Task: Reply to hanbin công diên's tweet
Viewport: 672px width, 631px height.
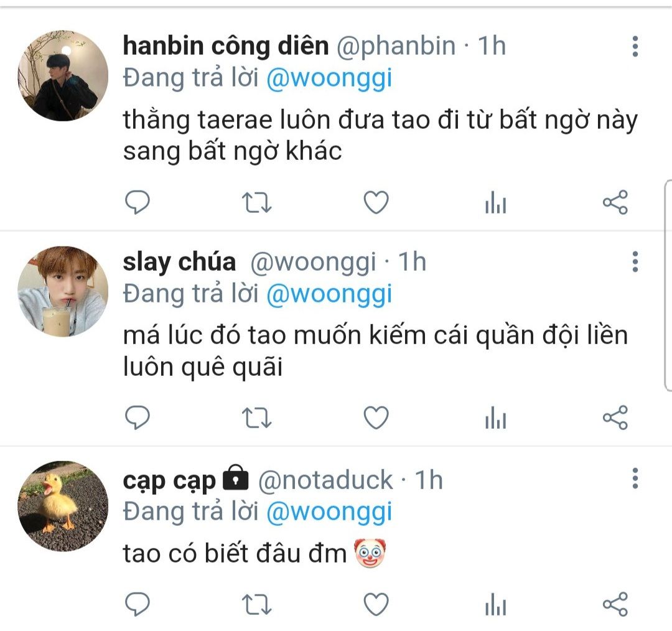Action: pos(137,202)
